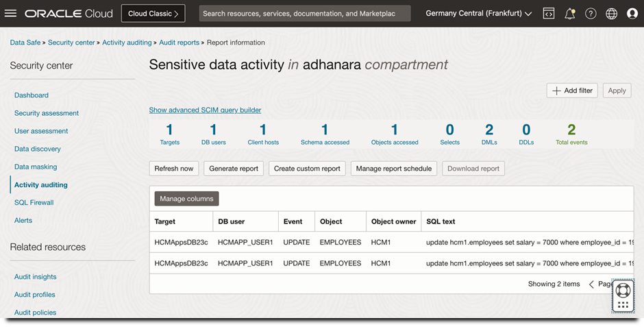
Task: Click the Objects accessed count tile
Action: pos(395,135)
